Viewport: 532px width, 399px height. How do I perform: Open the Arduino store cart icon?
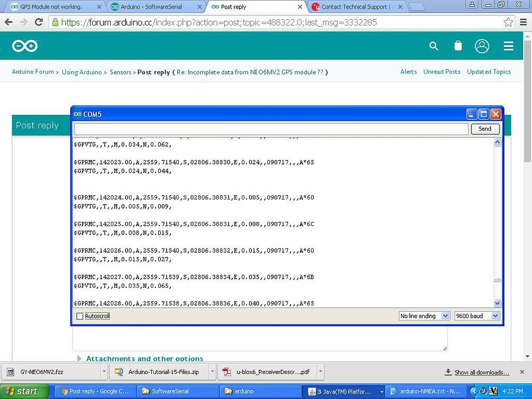(458, 46)
